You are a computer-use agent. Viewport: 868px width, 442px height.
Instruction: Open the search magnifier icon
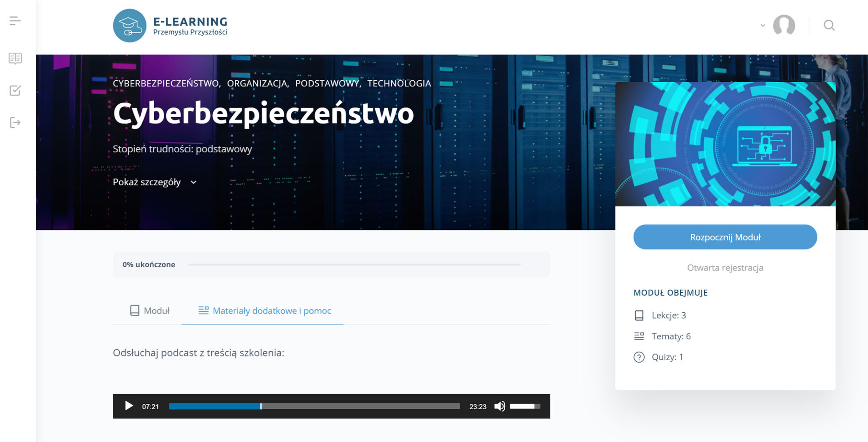coord(829,25)
